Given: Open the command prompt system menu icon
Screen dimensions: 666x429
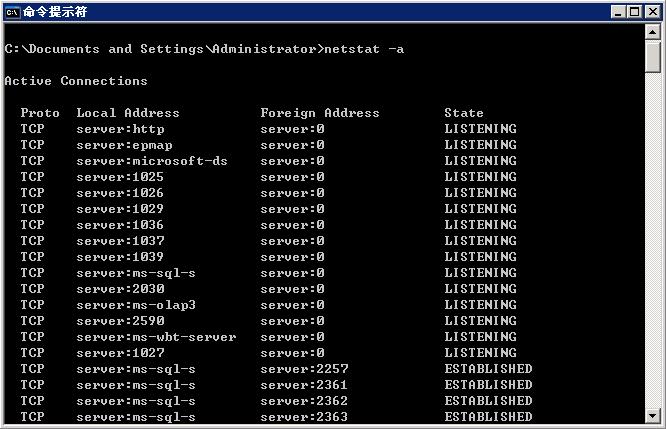Looking at the screenshot, I should [12, 11].
